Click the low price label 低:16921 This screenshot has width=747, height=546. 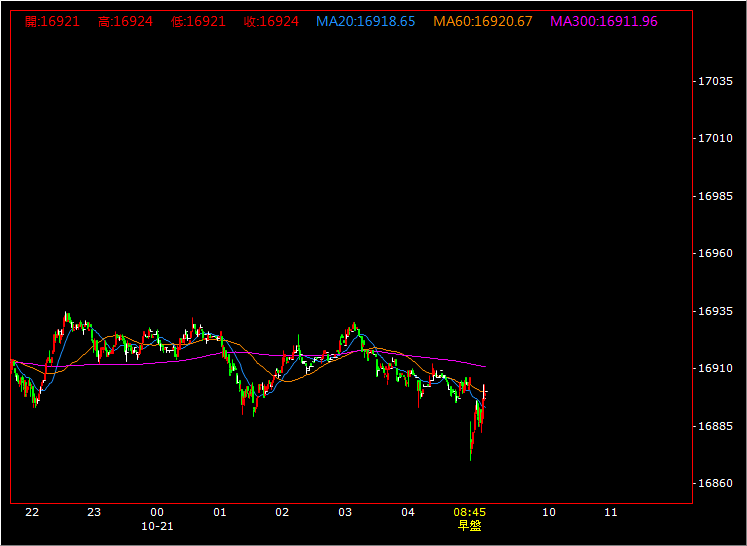[198, 21]
